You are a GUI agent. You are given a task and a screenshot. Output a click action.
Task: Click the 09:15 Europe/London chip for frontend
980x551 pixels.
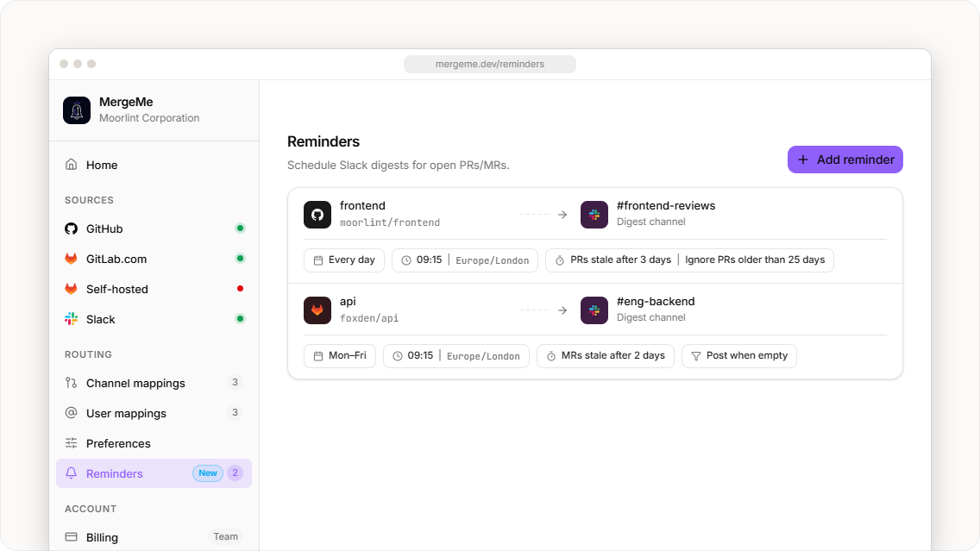(x=465, y=260)
